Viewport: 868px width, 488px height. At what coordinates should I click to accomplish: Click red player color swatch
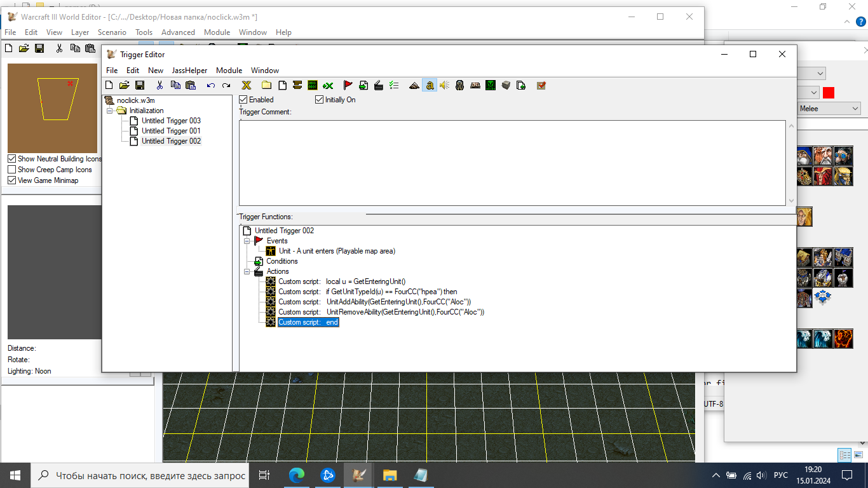point(829,93)
